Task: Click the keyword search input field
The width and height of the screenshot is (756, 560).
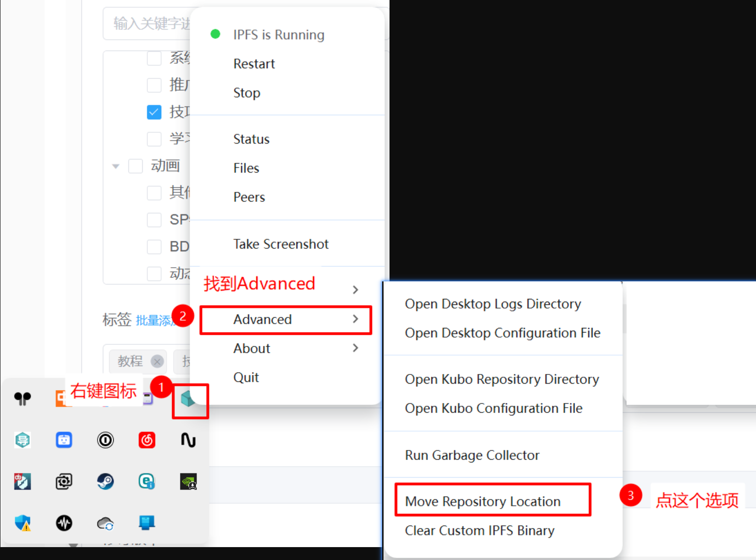Action: (x=147, y=23)
